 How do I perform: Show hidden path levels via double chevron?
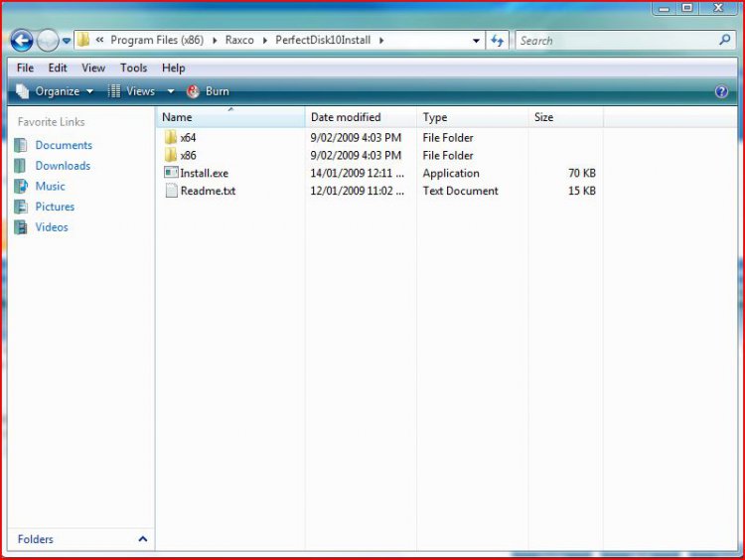point(99,40)
